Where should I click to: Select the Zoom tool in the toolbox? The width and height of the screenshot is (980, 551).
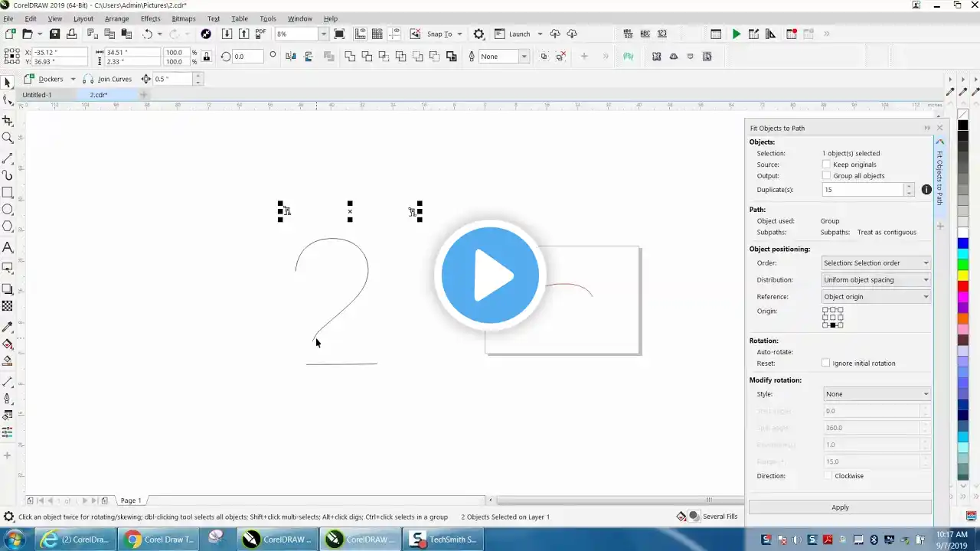8,138
